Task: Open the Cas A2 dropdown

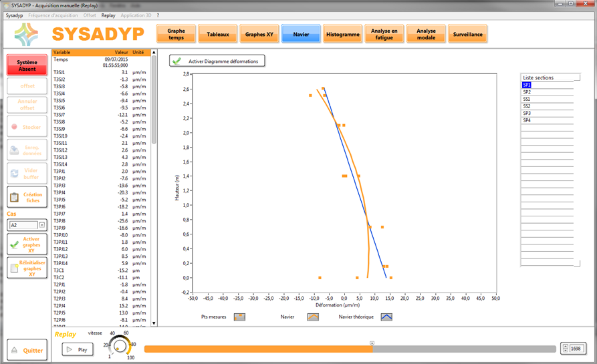Action: (x=41, y=225)
